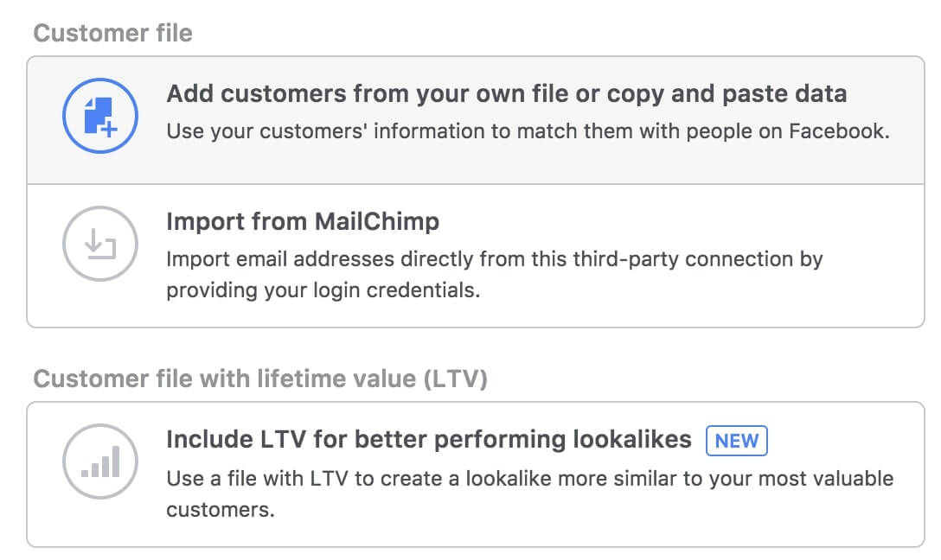This screenshot has width=941, height=560.
Task: Click 'Customer file with lifetime value (LTV)' header
Action: 260,379
